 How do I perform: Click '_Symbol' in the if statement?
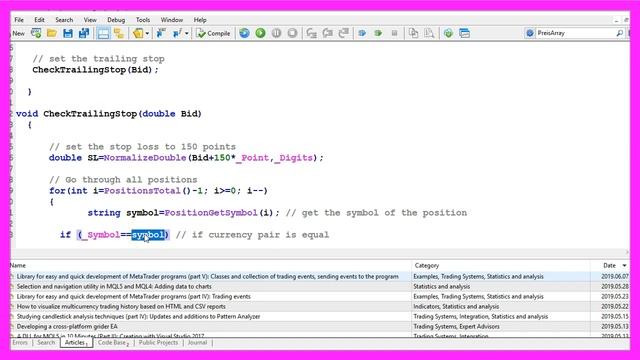click(101, 235)
